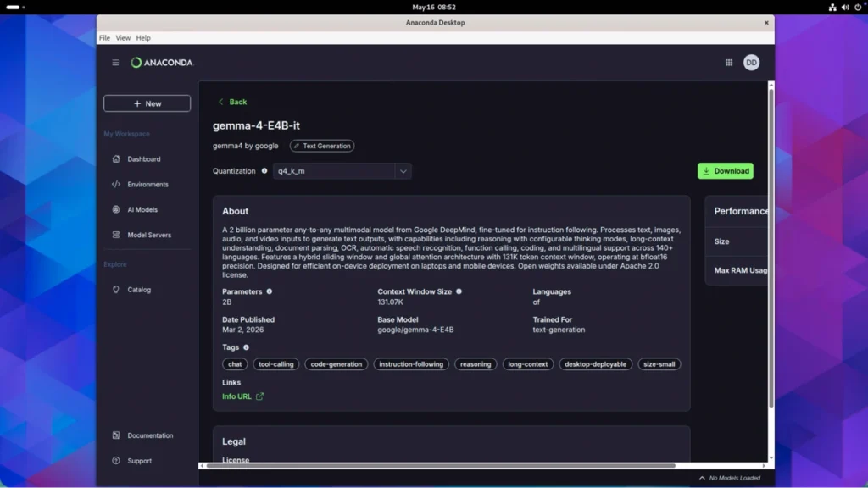Click the green Download button

pyautogui.click(x=726, y=171)
